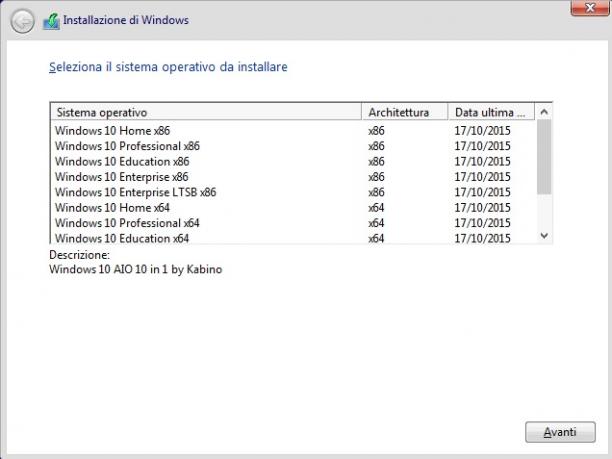612x459 pixels.
Task: Click the 17/10/2015 date of Home x64 row
Action: 482,208
